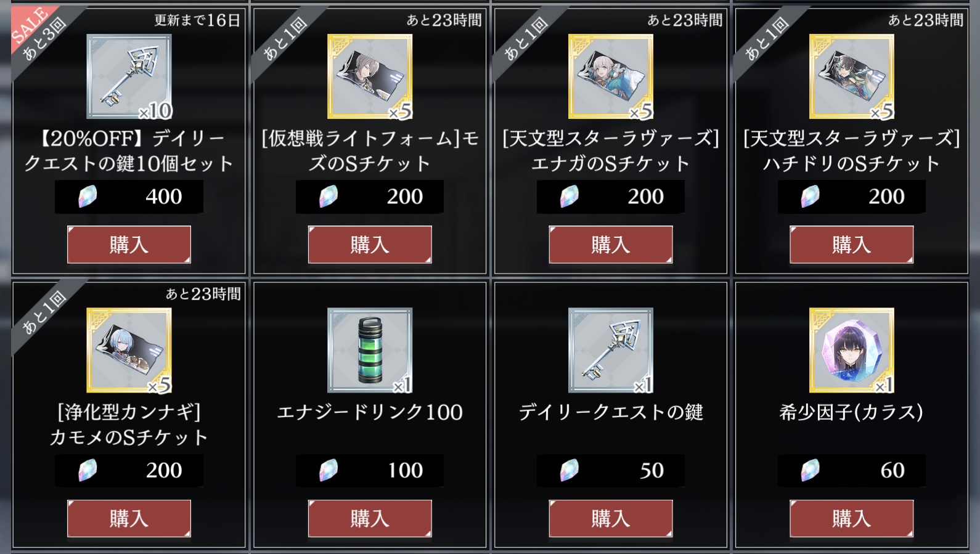Tap the green Energy Drink 100 canister icon
The width and height of the screenshot is (980, 554).
click(370, 350)
